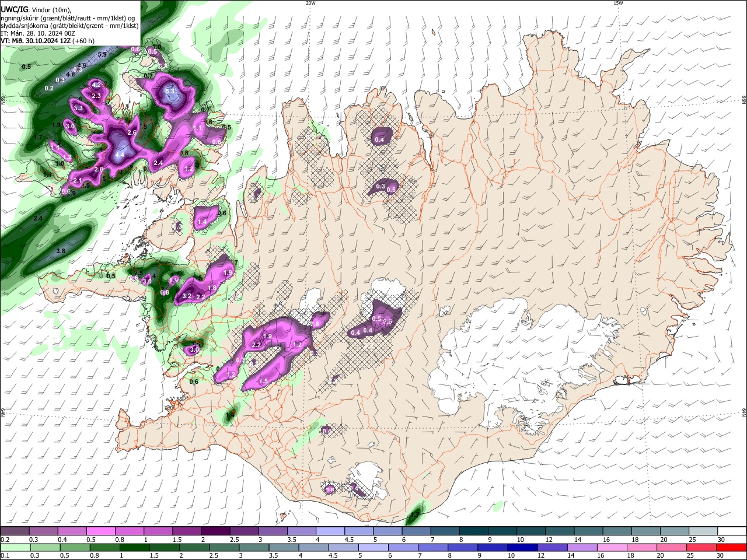
Task: Click the "15W" longitude label
Action: point(618,3)
